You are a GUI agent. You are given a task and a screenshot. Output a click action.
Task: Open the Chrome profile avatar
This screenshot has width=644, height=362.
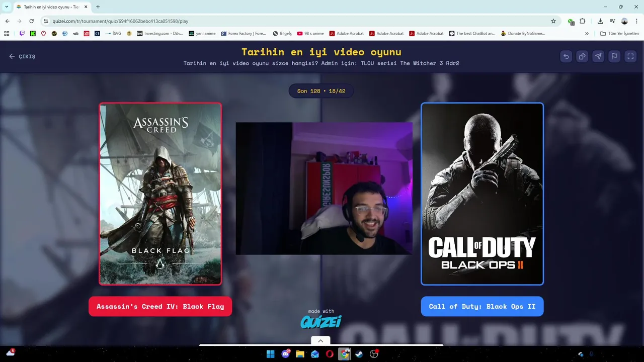click(624, 21)
